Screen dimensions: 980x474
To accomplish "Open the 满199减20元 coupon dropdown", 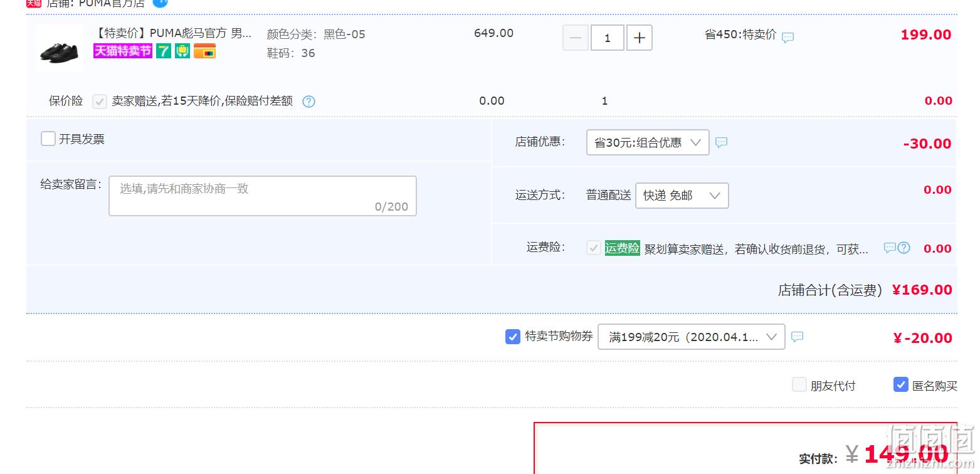I will click(691, 337).
